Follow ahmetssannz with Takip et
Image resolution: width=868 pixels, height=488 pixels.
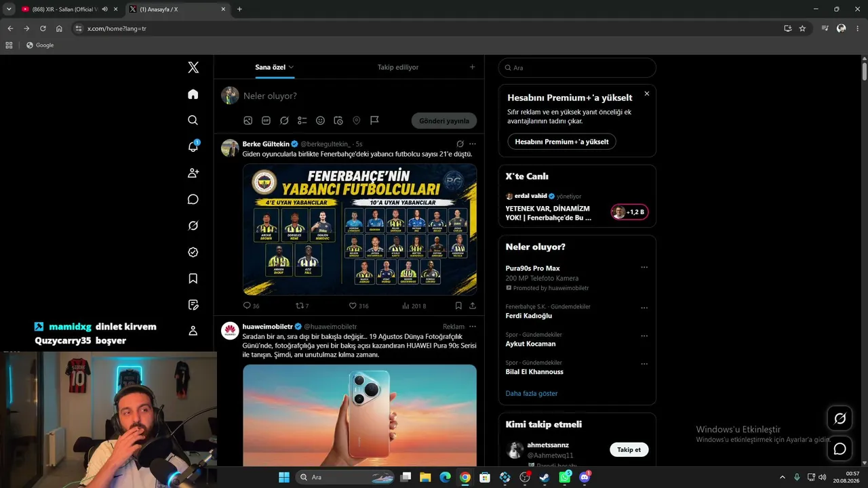point(629,449)
